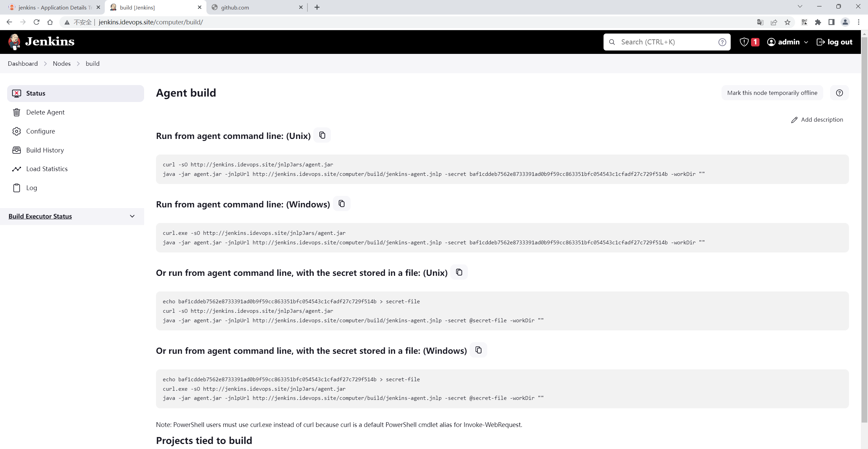Go to Nodes breadcrumb
Viewport: 868px width, 449px height.
(x=62, y=64)
